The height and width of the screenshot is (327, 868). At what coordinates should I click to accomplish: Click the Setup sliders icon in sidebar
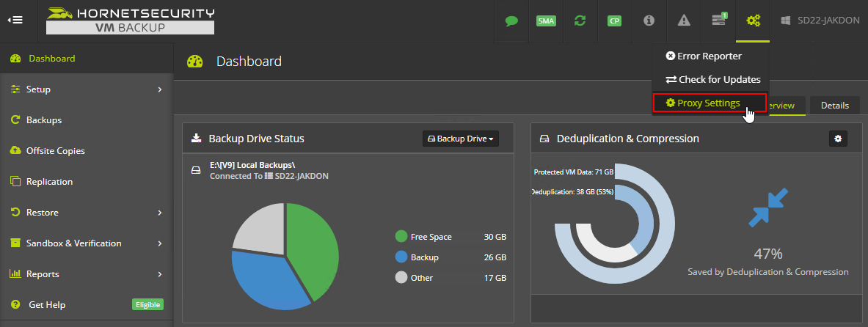point(15,89)
